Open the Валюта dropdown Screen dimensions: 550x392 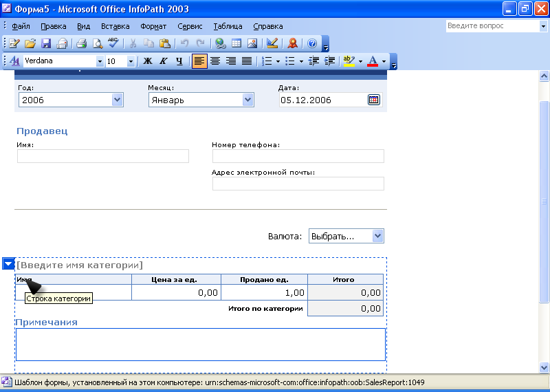point(377,236)
